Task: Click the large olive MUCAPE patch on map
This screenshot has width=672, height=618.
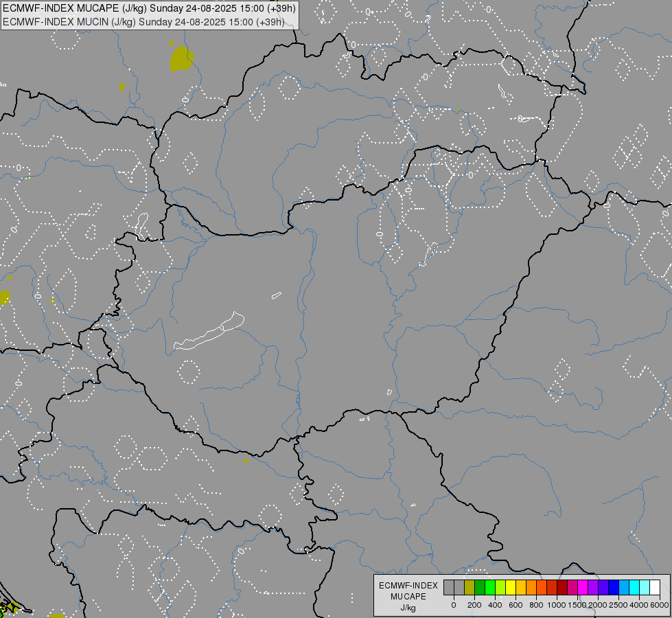Action: click(x=181, y=59)
